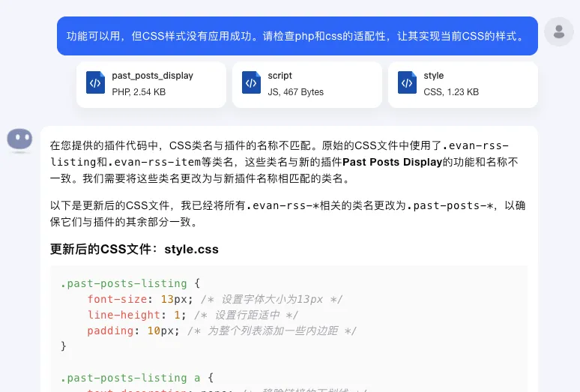Image resolution: width=580 pixels, height=392 pixels.
Task: Click the code icon on script file
Action: click(251, 83)
